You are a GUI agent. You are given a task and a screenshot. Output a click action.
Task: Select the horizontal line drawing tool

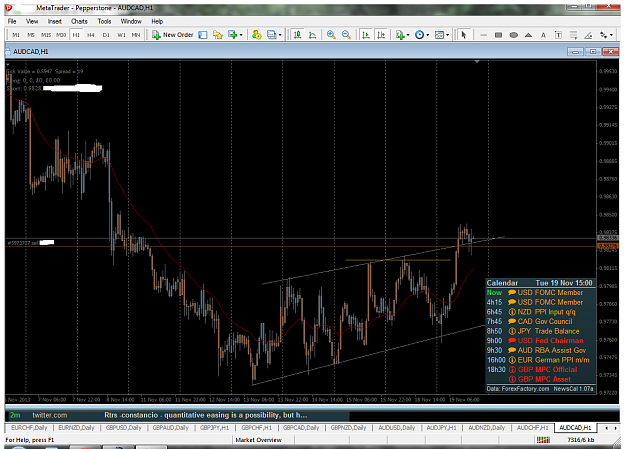483,35
